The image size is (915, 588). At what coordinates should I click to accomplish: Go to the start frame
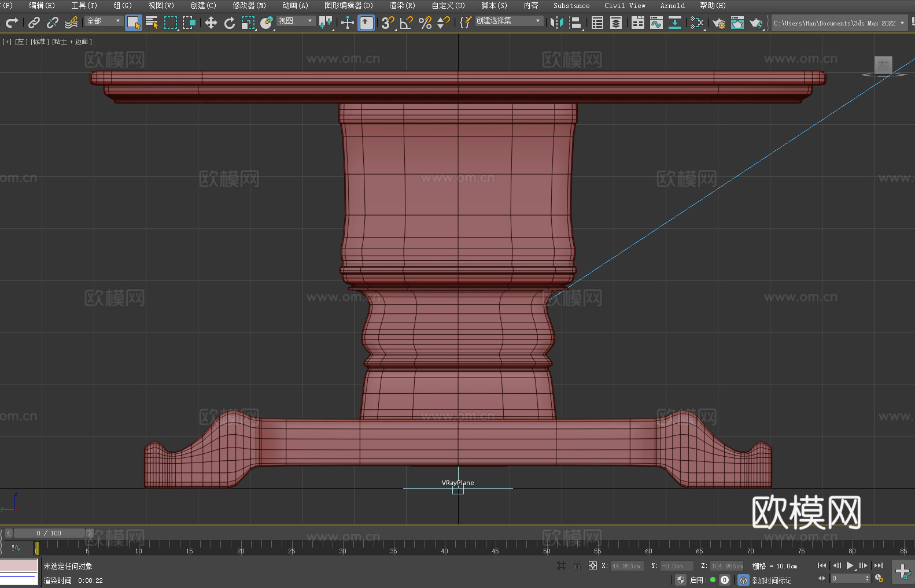click(x=822, y=565)
